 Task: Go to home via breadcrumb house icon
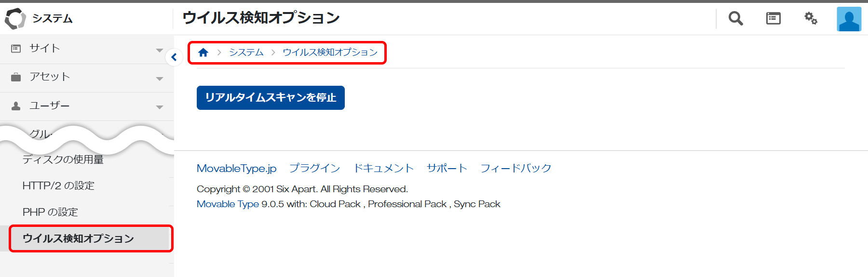click(203, 53)
